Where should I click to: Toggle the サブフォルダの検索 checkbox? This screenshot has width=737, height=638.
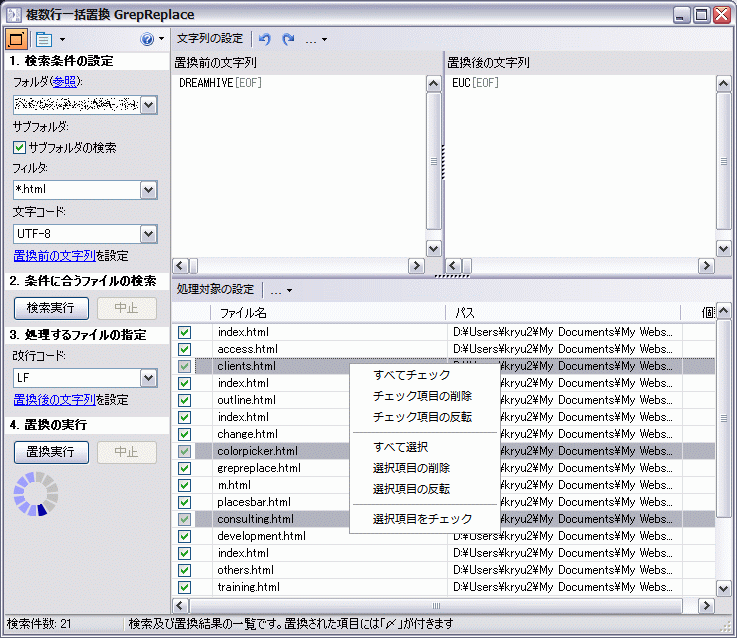tap(20, 147)
